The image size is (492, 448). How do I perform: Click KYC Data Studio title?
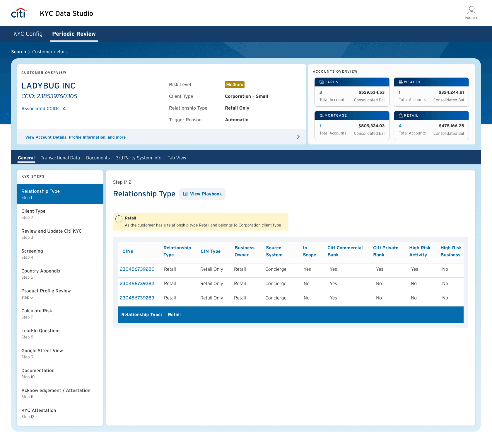(x=66, y=13)
